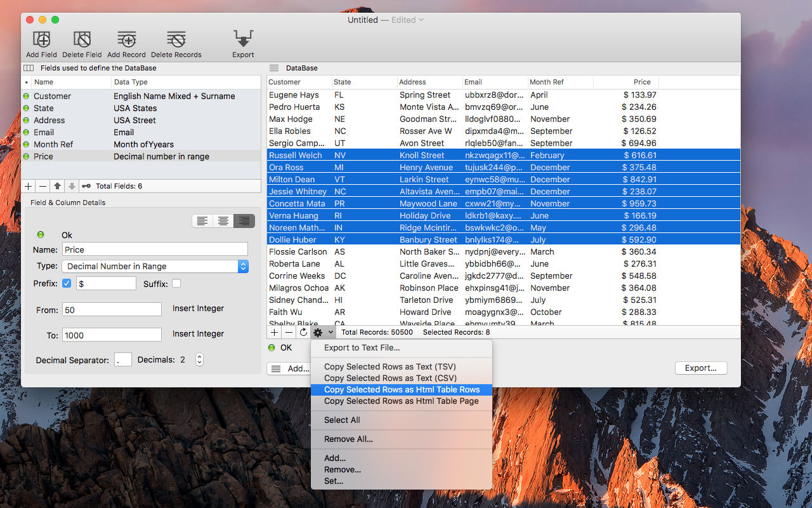Sort by the State column header
The image size is (812, 508).
pos(364,82)
